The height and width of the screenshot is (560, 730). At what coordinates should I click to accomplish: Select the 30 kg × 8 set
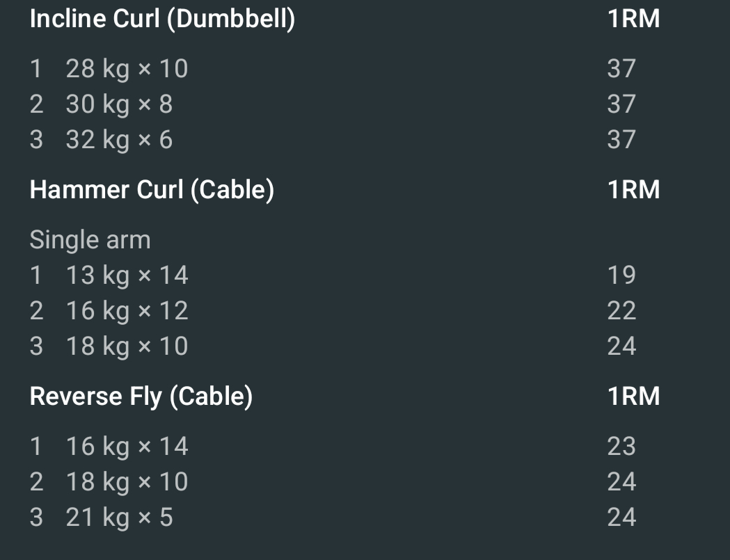click(119, 104)
